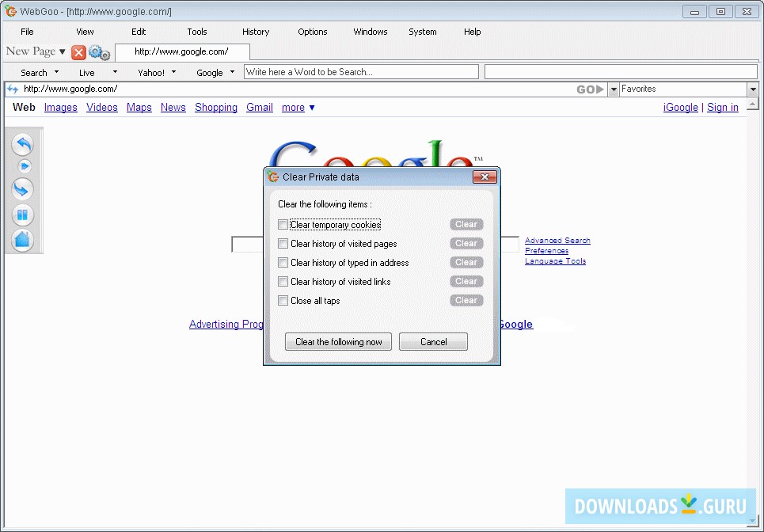Click the URL address bar field

[297, 89]
